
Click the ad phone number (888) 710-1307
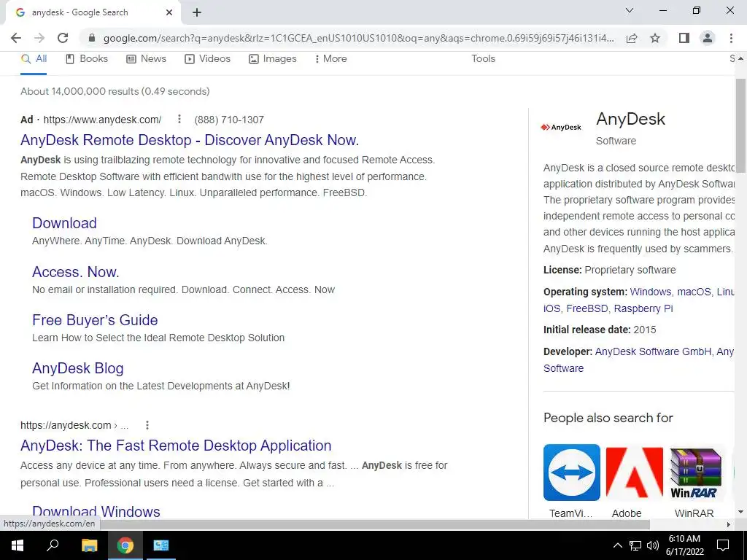tap(229, 120)
